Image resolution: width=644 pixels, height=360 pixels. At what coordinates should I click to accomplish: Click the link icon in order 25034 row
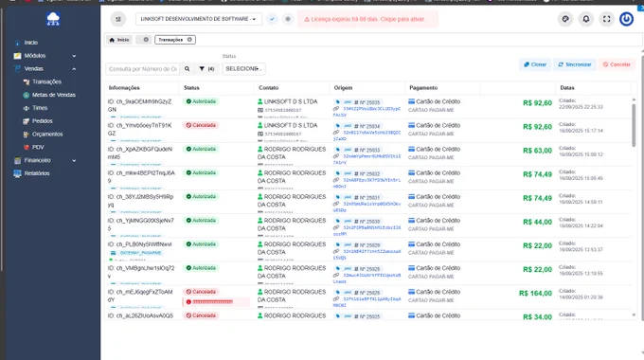pos(336,133)
